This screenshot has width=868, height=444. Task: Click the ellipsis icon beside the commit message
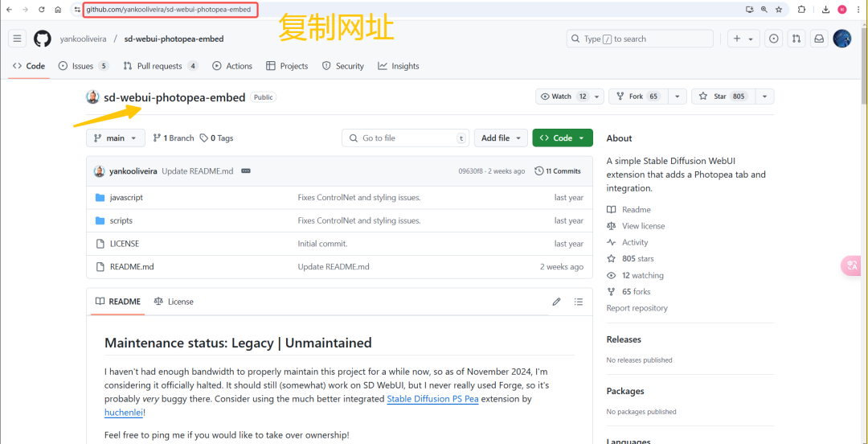tap(246, 171)
